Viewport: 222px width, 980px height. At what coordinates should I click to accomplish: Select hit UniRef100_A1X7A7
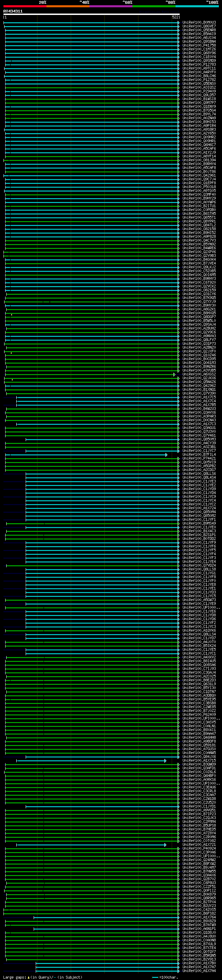[199, 967]
